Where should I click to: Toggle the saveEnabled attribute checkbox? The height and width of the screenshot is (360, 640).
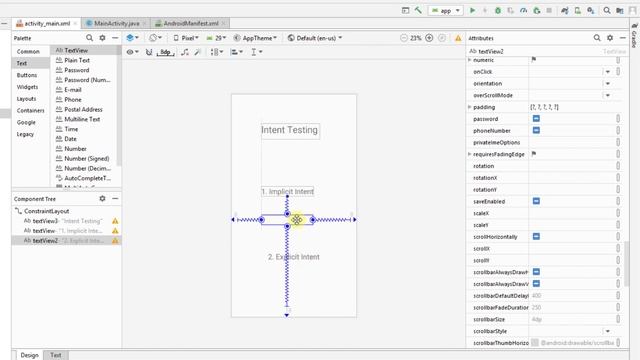536,201
